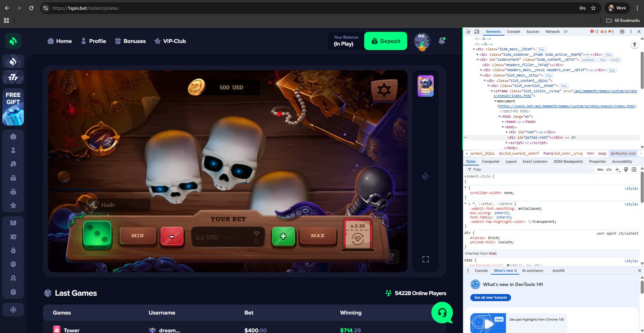This screenshot has width=644, height=333.
Task: Expand the div id root node
Action: tap(507, 132)
